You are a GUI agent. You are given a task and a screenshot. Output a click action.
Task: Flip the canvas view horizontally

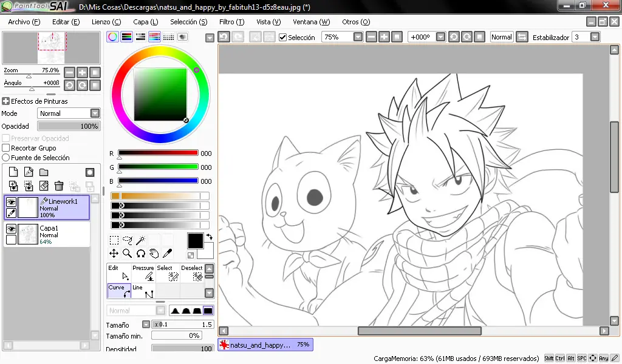click(522, 37)
